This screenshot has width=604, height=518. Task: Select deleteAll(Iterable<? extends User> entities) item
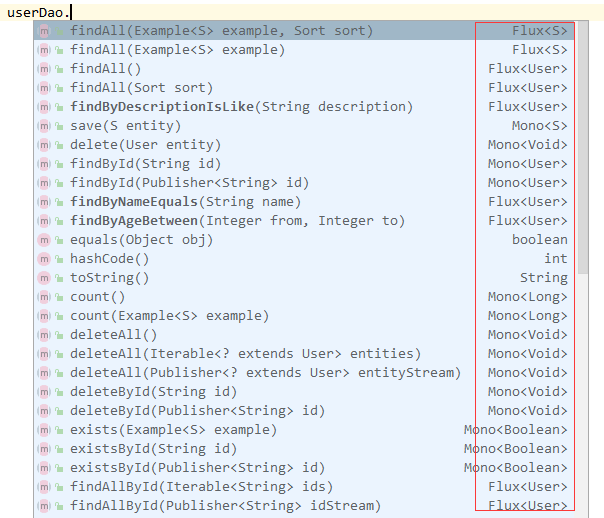coord(245,354)
